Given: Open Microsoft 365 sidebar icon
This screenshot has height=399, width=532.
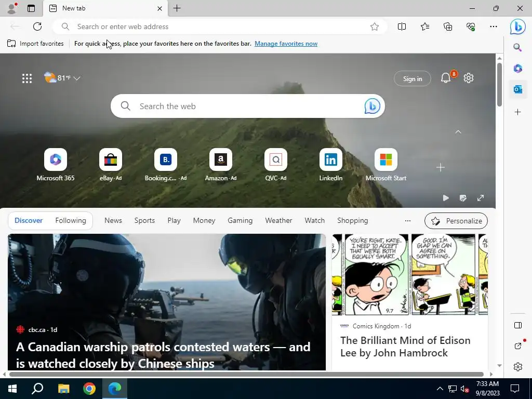Looking at the screenshot, I should (x=517, y=69).
